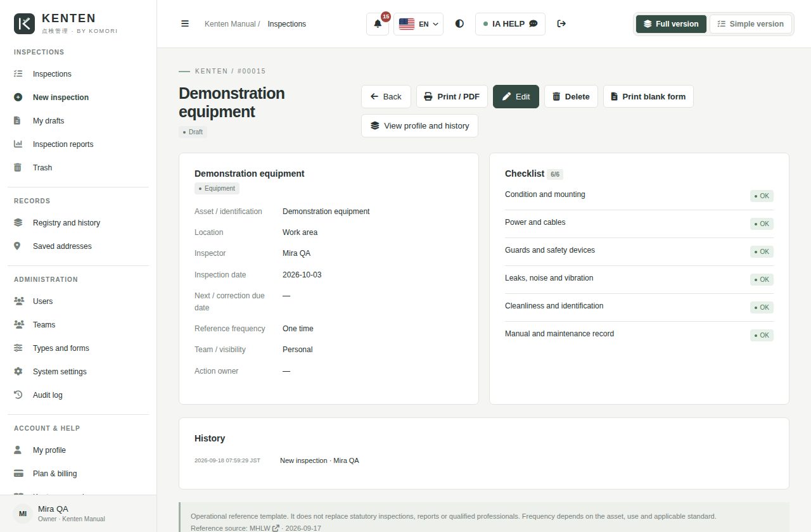The height and width of the screenshot is (532, 811).
Task: Click the logout arrow icon
Action: [x=561, y=23]
